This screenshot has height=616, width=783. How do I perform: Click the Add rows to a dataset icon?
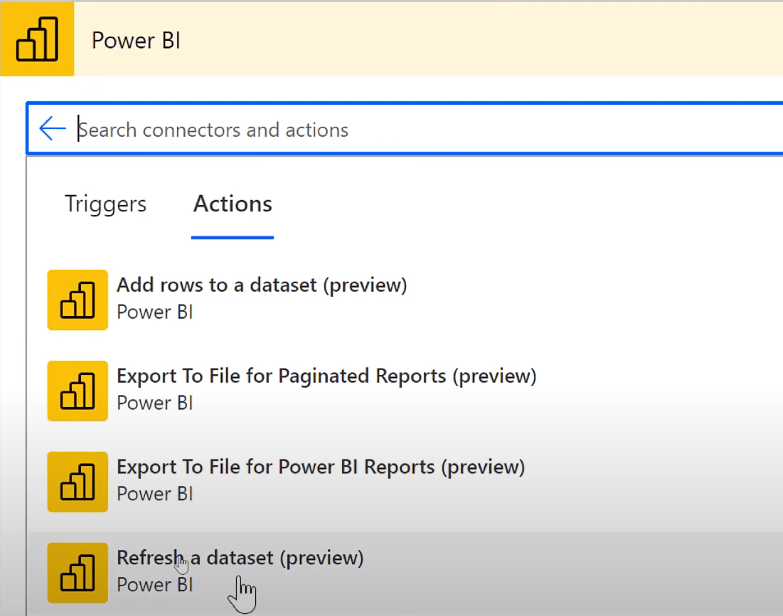(x=77, y=300)
